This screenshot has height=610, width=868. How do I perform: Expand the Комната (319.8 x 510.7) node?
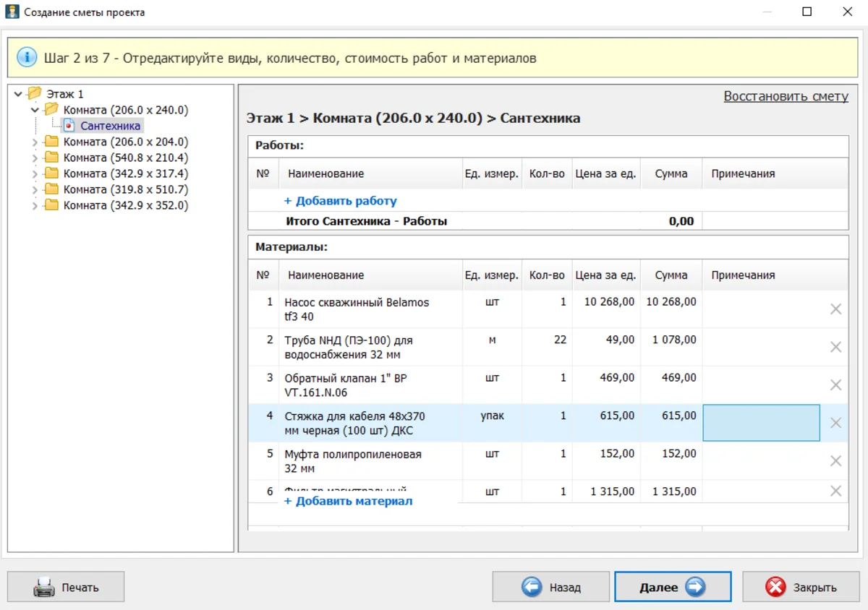[x=35, y=189]
